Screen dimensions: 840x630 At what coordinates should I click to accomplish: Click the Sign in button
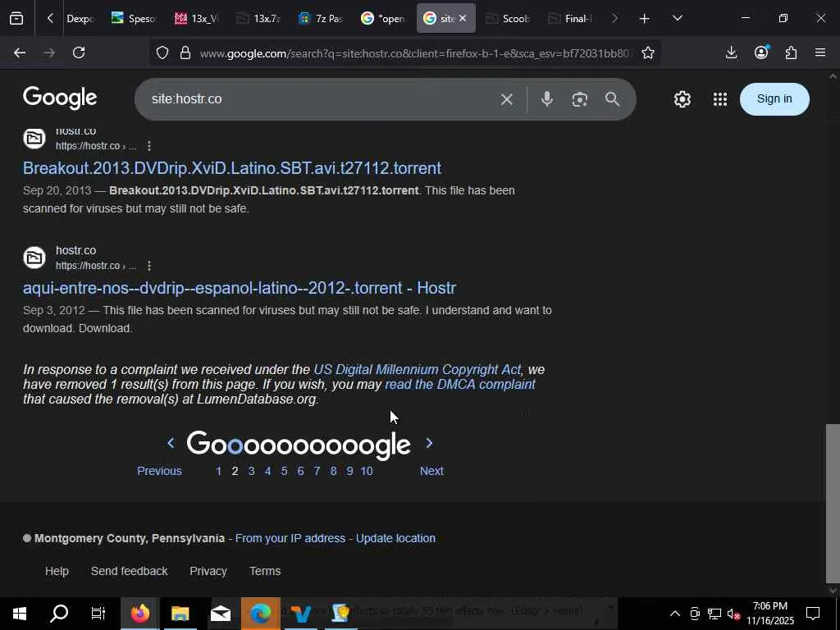[774, 99]
